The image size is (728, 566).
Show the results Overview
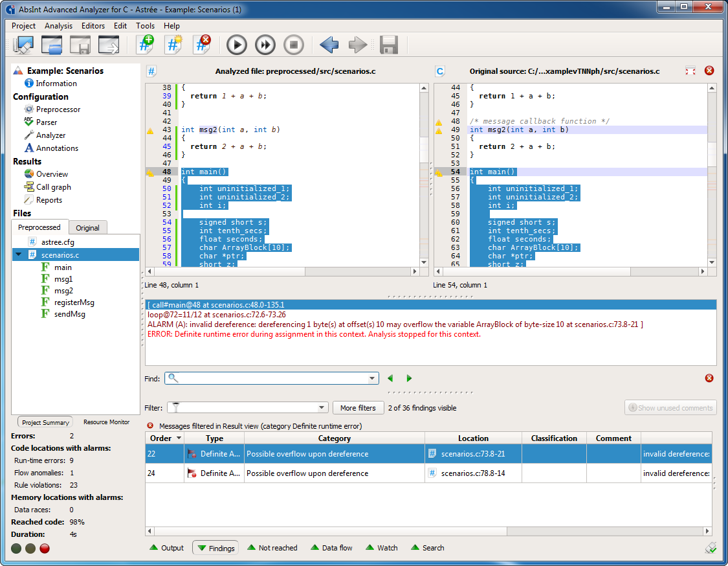coord(52,174)
